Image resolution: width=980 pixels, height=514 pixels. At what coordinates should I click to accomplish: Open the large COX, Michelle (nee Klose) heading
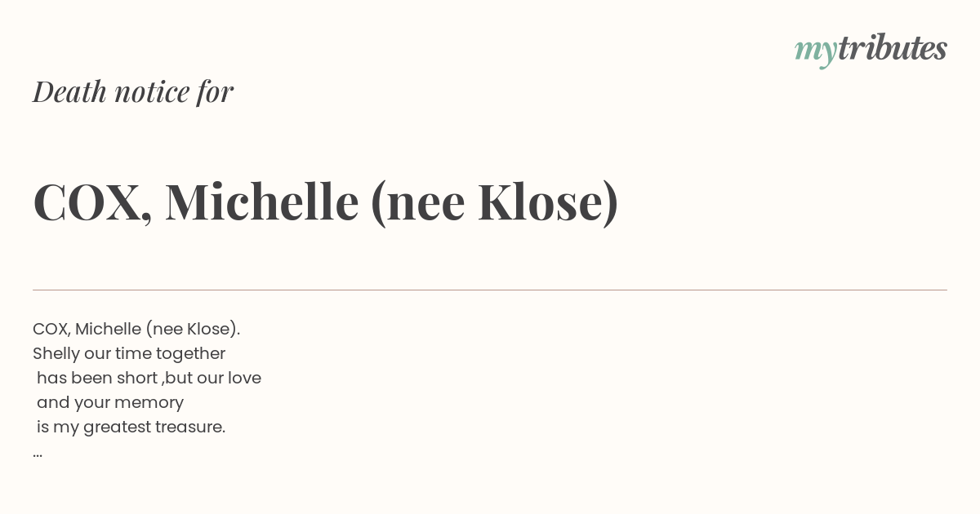click(326, 202)
